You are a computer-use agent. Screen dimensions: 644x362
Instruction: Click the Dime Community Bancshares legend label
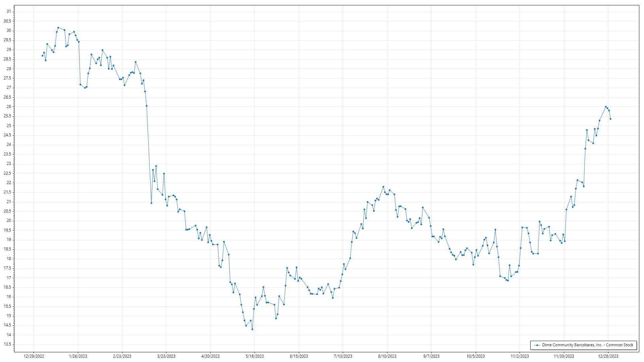click(588, 345)
